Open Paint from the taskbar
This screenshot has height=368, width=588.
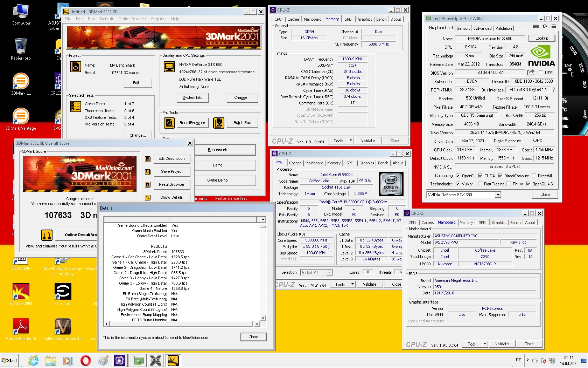click(x=103, y=361)
